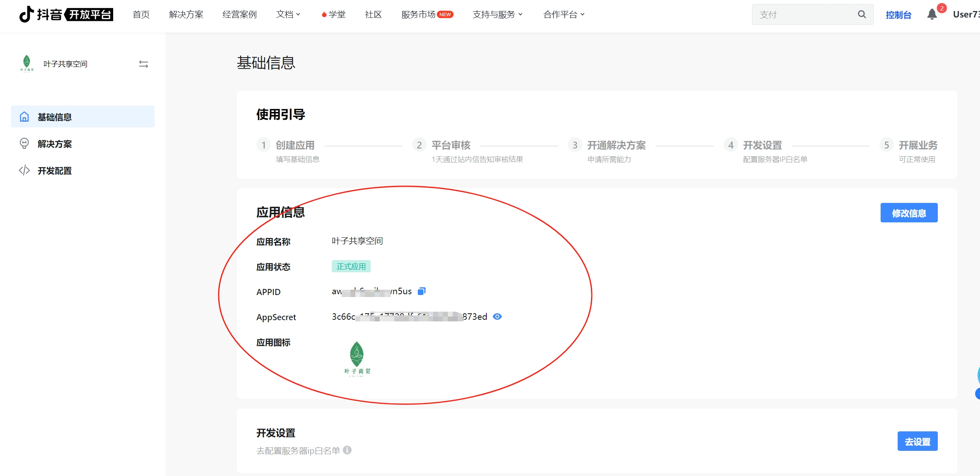Viewport: 980px width, 476px height.
Task: Open the 控制台 link
Action: (898, 15)
